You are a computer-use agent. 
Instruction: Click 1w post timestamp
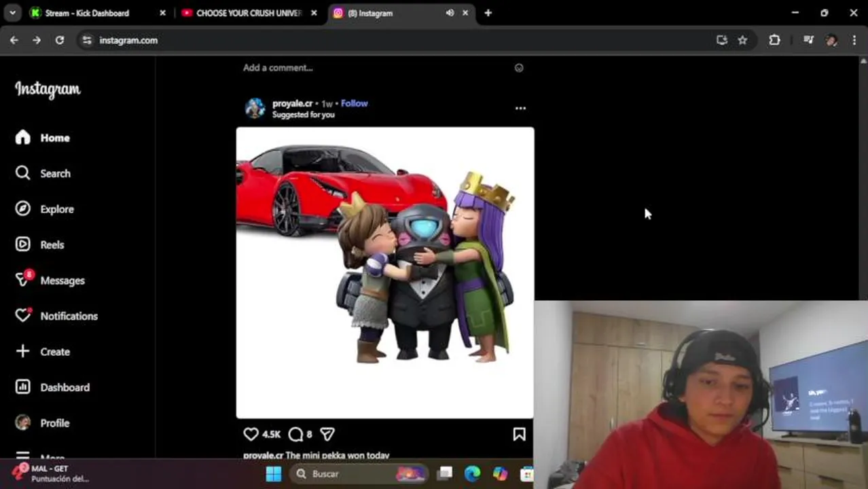coord(327,104)
